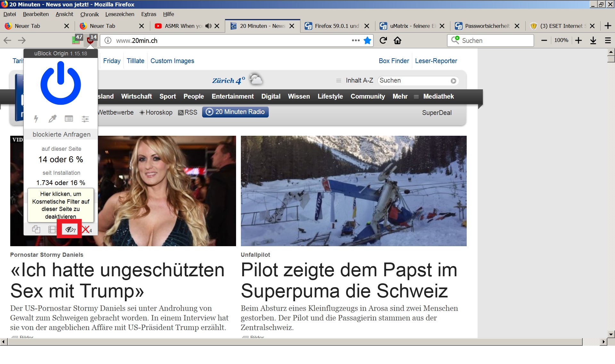Toggle popup blocking icon in uBlock
The width and height of the screenshot is (615, 364).
point(36,229)
